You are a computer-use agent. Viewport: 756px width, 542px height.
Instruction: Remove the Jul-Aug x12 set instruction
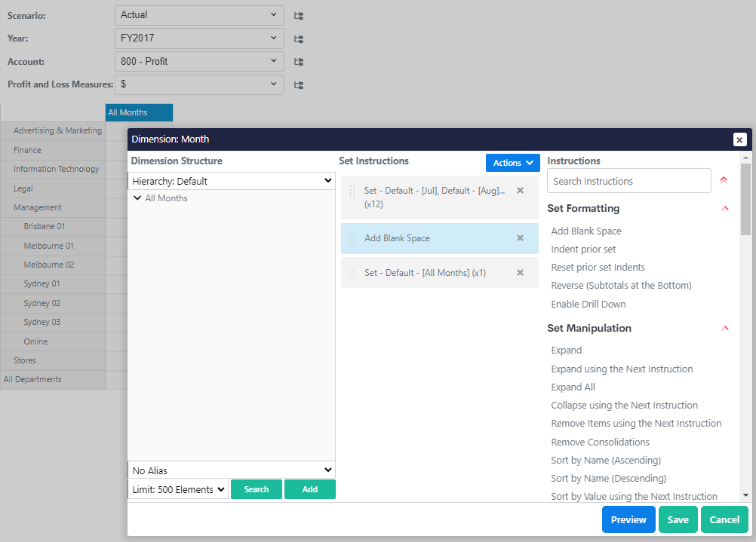520,191
